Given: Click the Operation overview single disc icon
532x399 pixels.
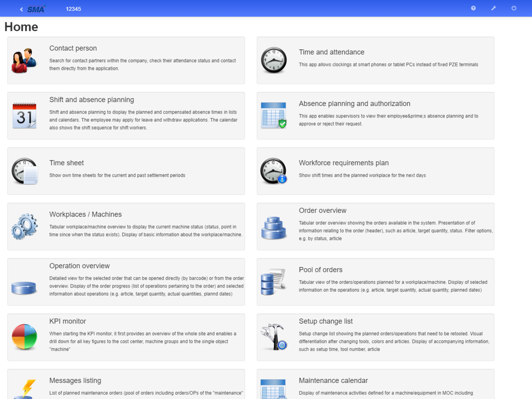Looking at the screenshot, I should click(24, 288).
